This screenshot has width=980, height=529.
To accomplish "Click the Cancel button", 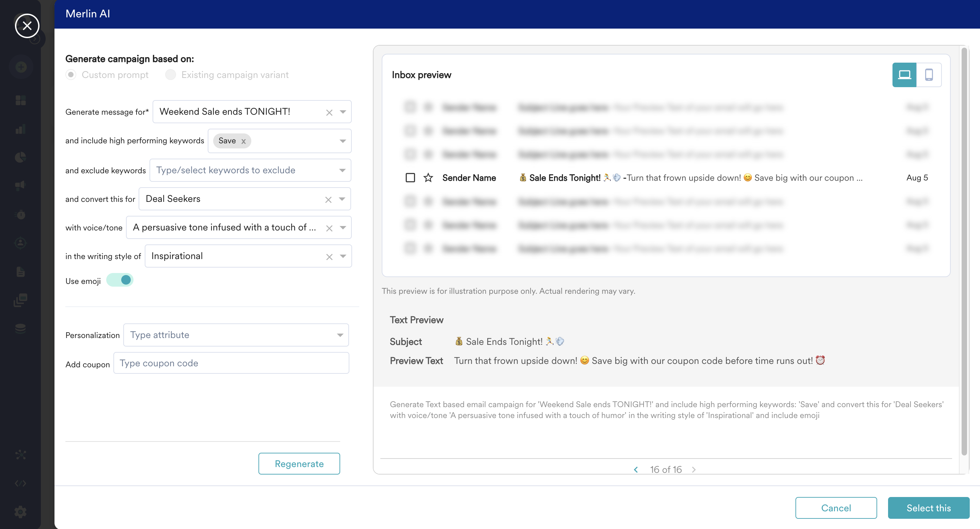I will point(836,508).
